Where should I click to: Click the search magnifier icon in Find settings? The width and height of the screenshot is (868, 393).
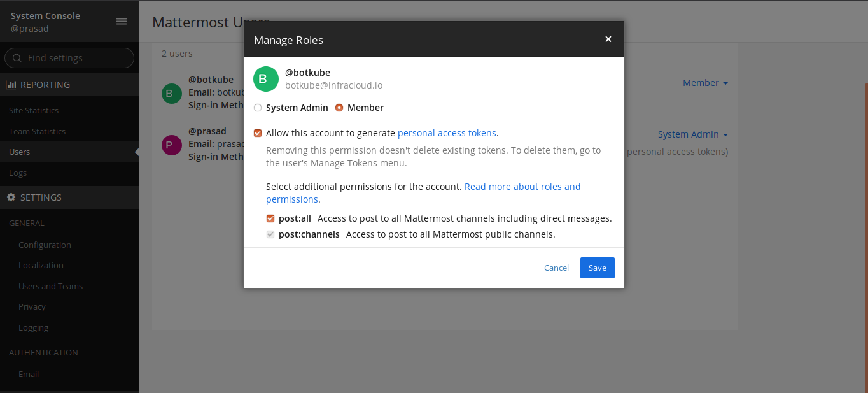pos(17,58)
